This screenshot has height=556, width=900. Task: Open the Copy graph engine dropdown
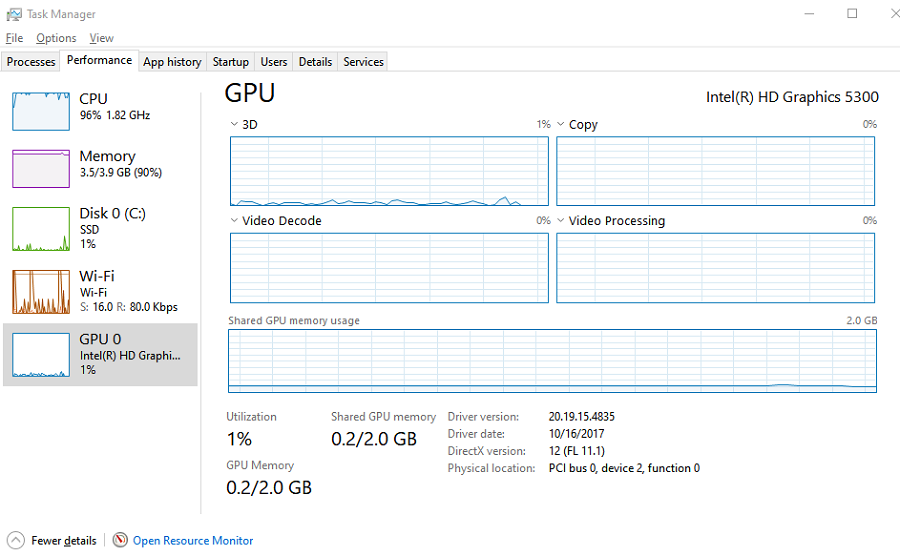[x=561, y=125]
